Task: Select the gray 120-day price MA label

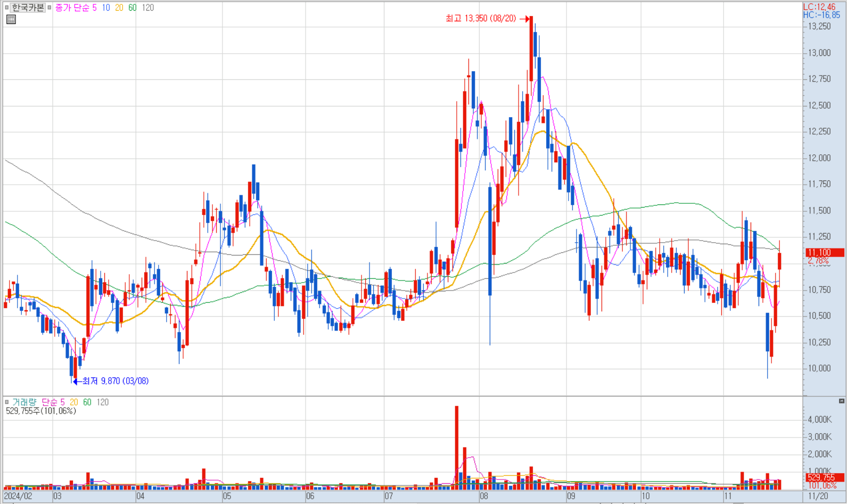Action: click(x=147, y=7)
